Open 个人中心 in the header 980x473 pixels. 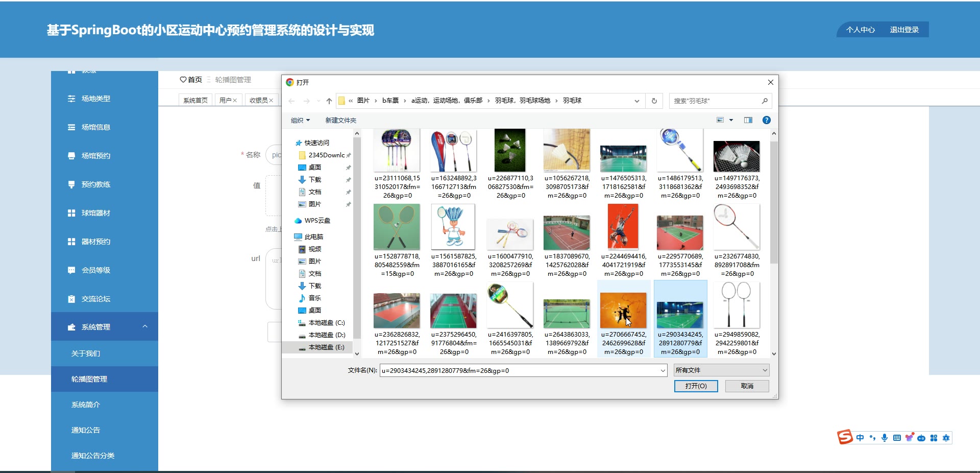tap(861, 30)
